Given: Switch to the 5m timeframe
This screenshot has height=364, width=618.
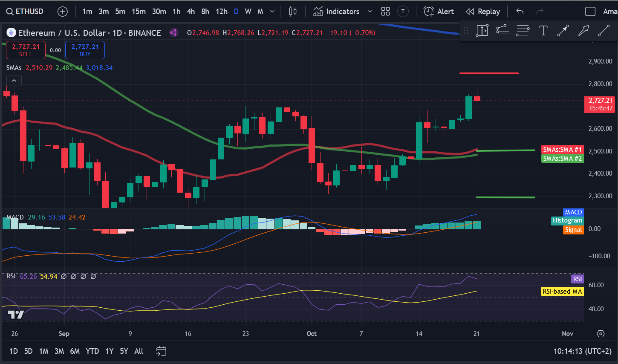Looking at the screenshot, I should (x=120, y=12).
